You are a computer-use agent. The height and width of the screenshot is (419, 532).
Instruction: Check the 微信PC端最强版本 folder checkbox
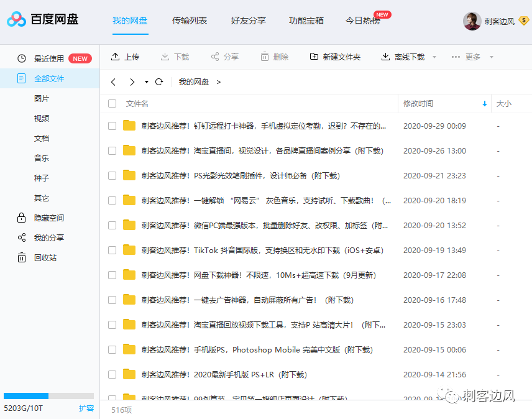(x=112, y=225)
